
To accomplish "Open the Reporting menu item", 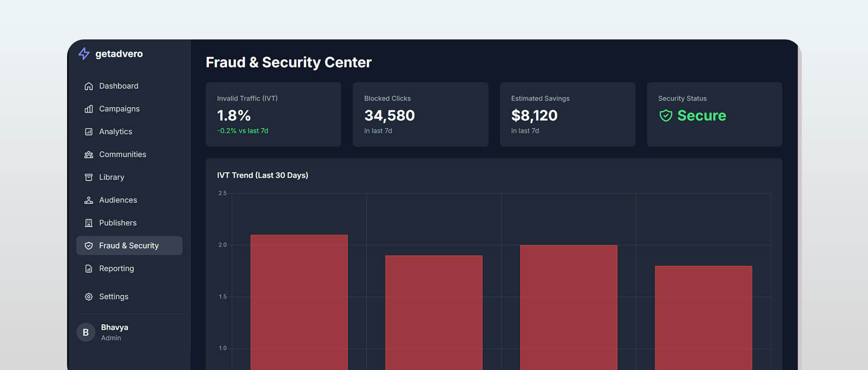I will click(116, 268).
